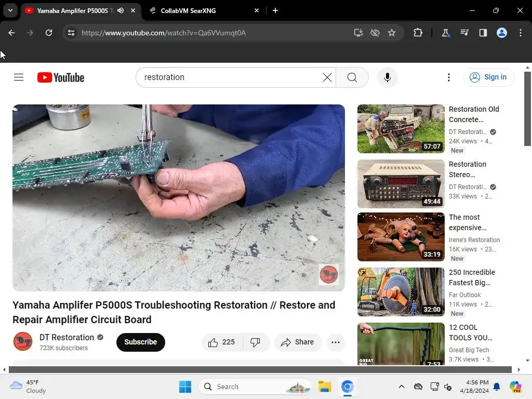532x399 pixels.
Task: Show hidden system tray icons
Action: (x=402, y=387)
